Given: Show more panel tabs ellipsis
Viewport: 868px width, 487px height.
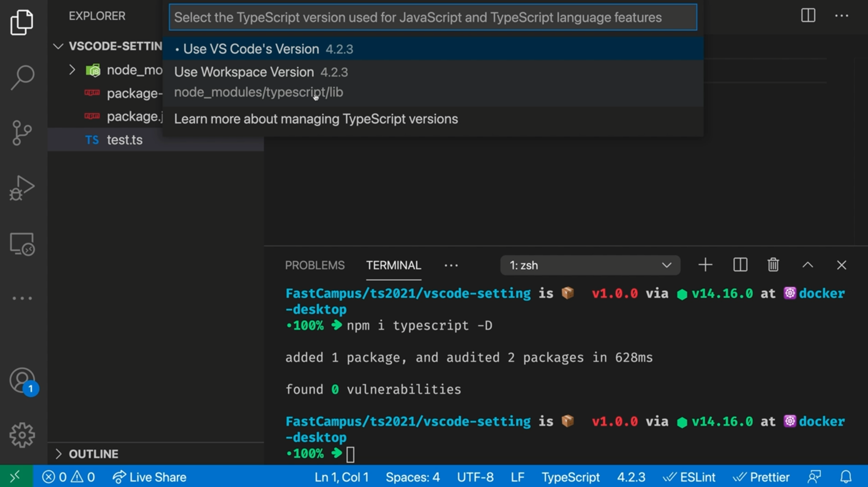Looking at the screenshot, I should click(451, 265).
